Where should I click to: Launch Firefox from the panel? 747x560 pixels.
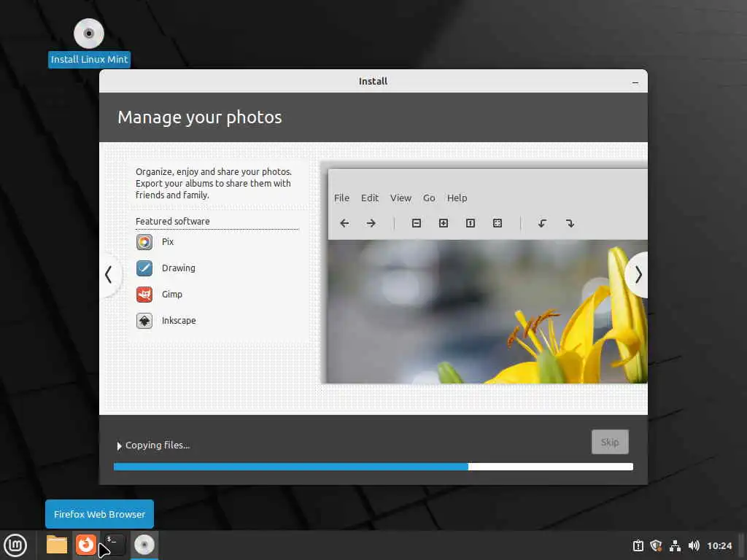tap(86, 544)
